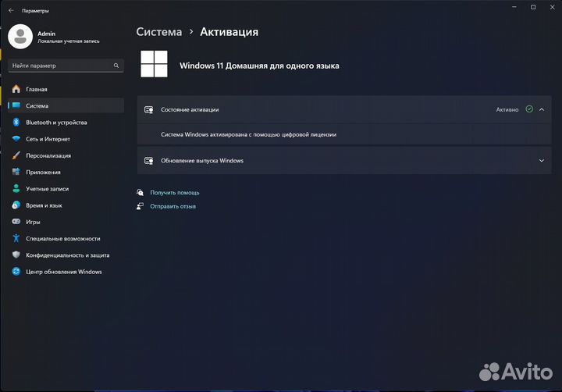Click the Bluetooth и устройства icon
Viewport: 562px width, 392px height.
16,123
